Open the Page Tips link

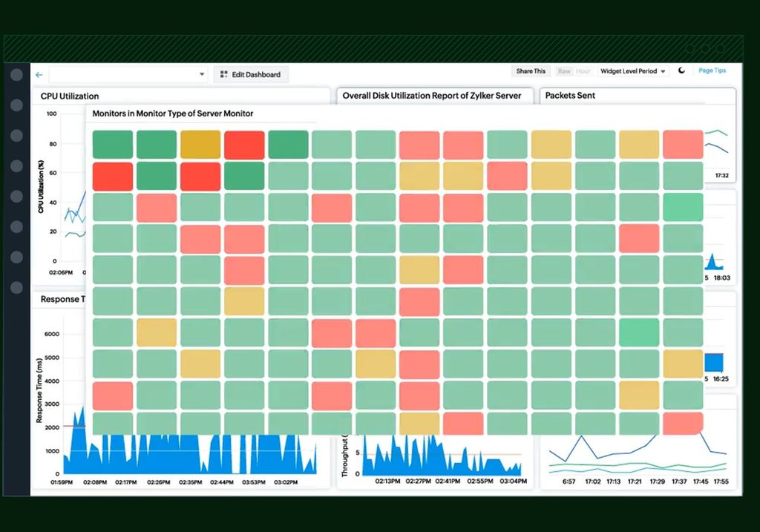click(712, 70)
